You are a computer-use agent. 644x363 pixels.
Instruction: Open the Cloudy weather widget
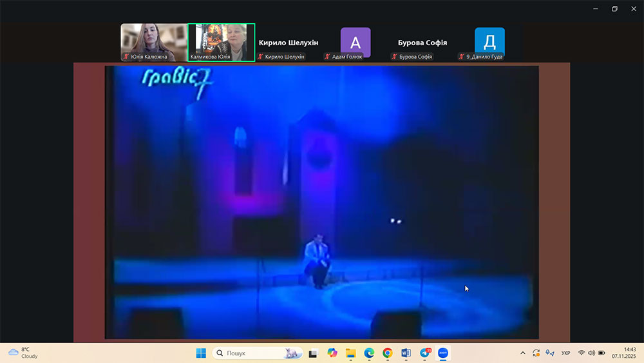point(23,353)
